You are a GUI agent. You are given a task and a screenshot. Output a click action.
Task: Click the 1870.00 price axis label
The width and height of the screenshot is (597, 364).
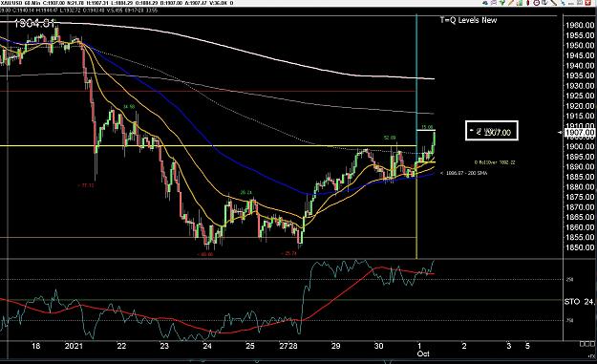[580, 207]
